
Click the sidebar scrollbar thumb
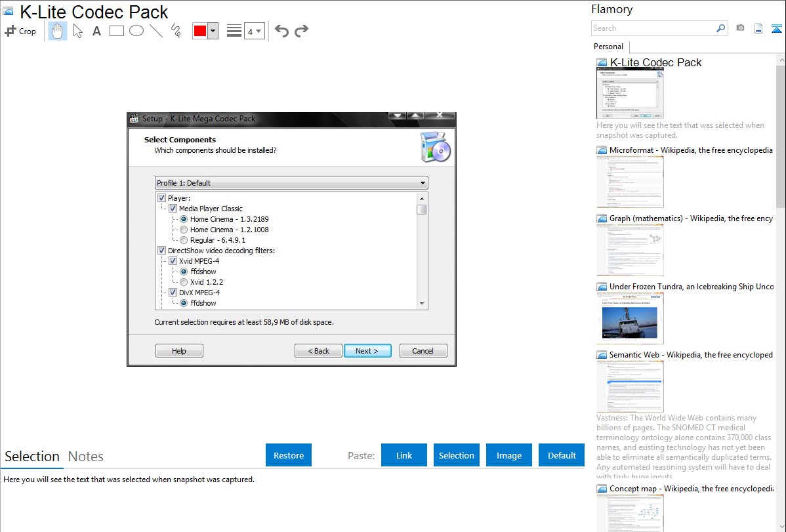(781, 135)
